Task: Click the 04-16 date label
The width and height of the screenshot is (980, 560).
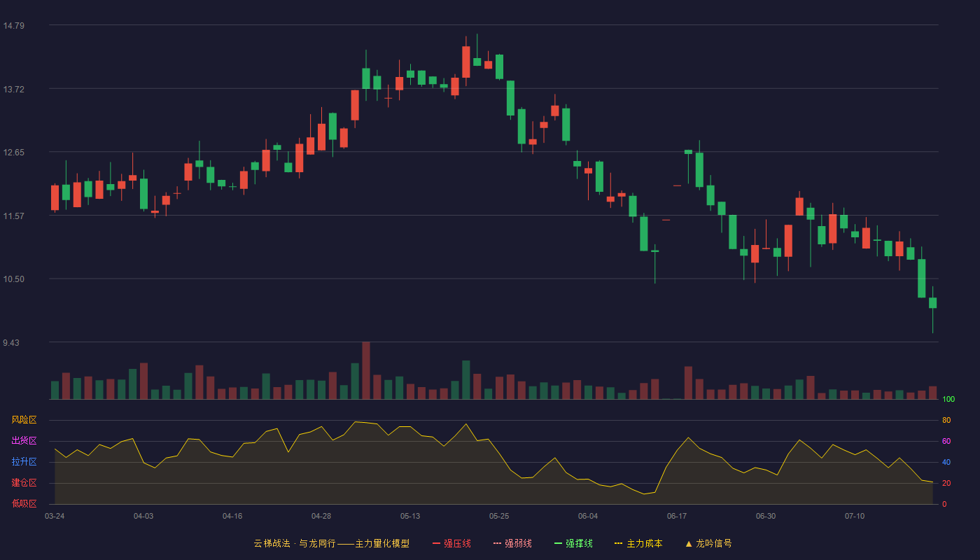Action: click(x=232, y=516)
